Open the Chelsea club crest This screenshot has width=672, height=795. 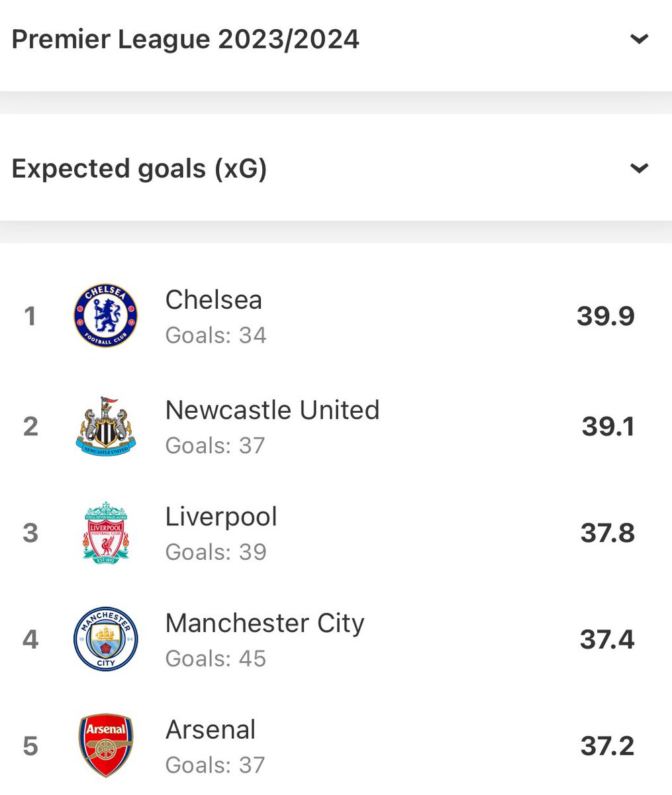tap(105, 316)
